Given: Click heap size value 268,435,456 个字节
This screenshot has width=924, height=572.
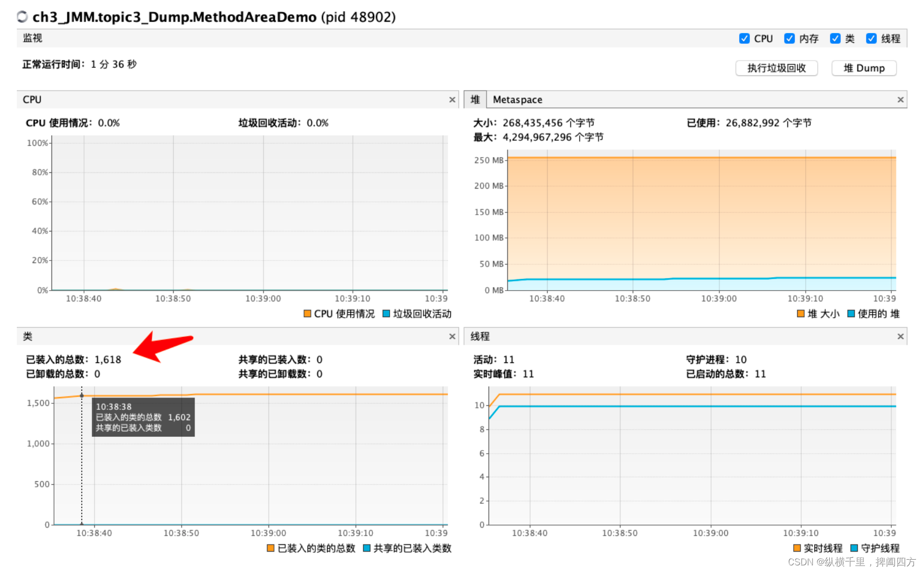Looking at the screenshot, I should [x=549, y=123].
